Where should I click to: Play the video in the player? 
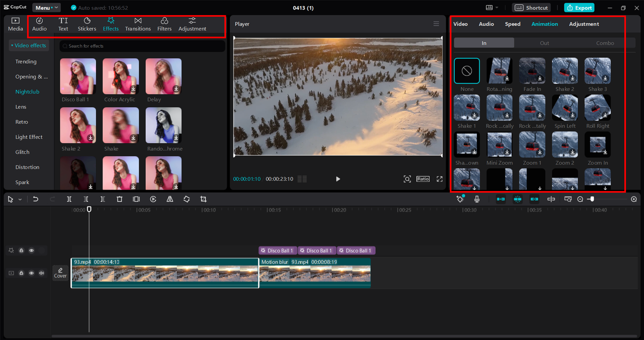338,179
